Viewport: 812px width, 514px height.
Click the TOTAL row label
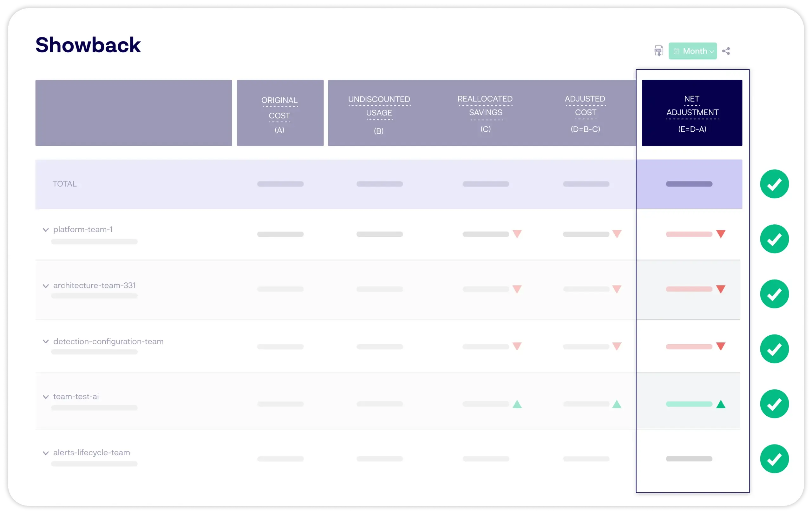click(x=64, y=184)
